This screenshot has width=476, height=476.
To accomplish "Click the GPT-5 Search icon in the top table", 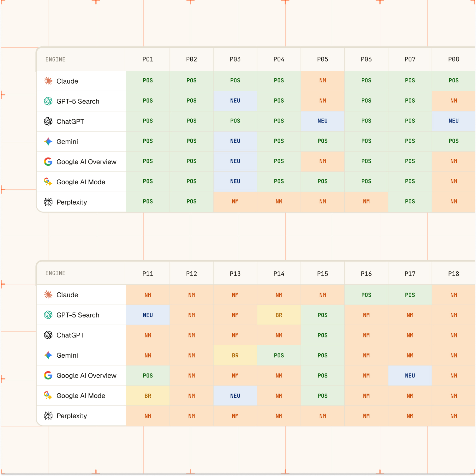I will (48, 101).
